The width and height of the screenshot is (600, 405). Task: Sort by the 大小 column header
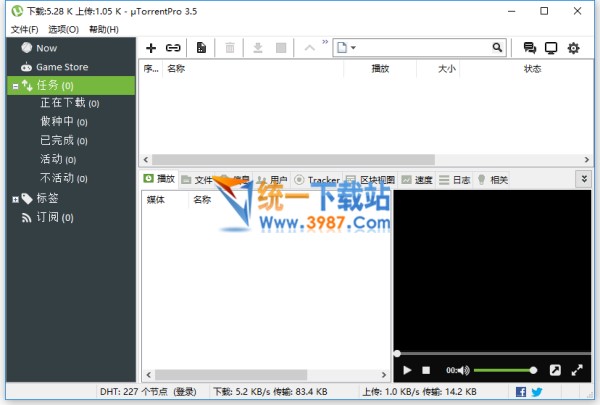439,69
